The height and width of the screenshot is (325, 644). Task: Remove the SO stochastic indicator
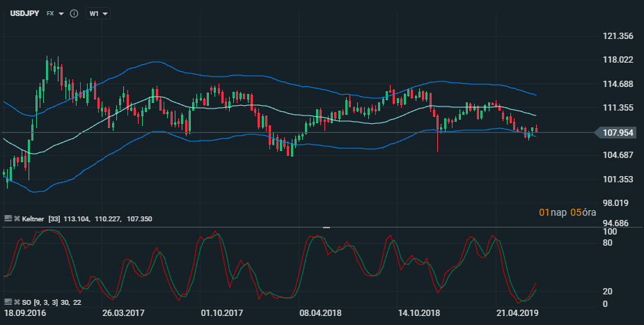coord(17,302)
